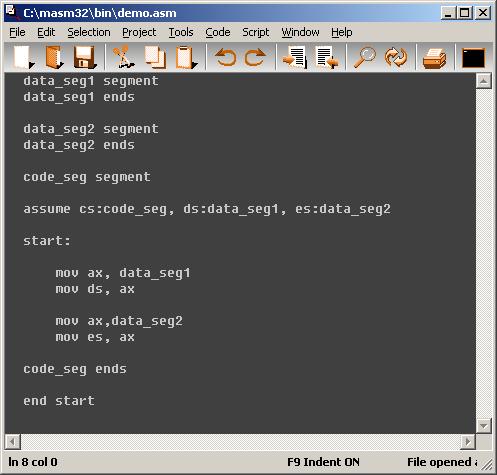Print the file with printer icon
Screen dimensions: 497x475
(x=434, y=58)
